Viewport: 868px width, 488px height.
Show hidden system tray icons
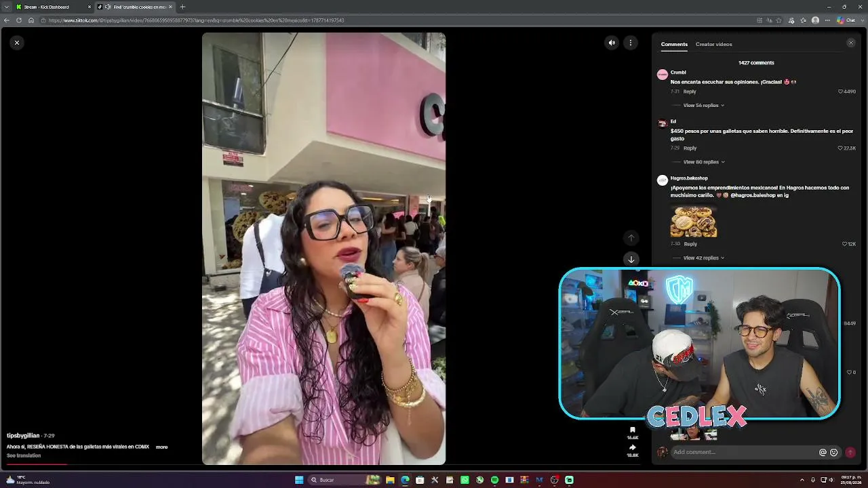(802, 480)
